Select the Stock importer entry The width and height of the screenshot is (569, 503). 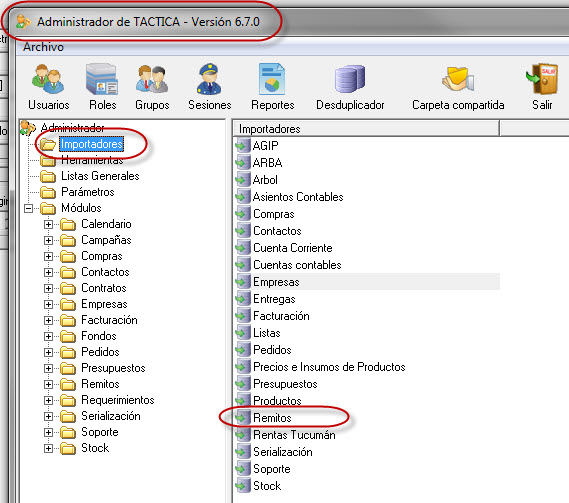(x=267, y=486)
